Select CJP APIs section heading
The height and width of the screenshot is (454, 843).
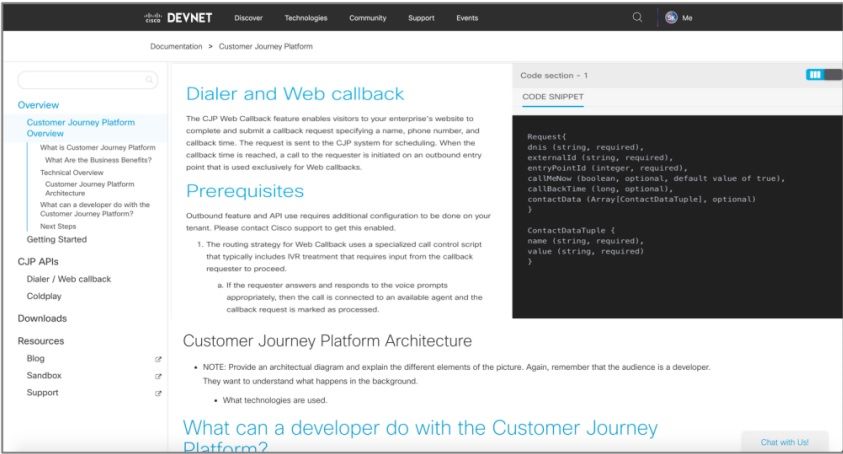[38, 261]
